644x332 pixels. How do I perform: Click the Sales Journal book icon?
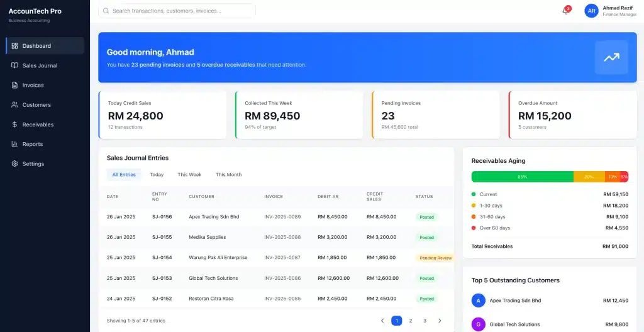pos(15,65)
